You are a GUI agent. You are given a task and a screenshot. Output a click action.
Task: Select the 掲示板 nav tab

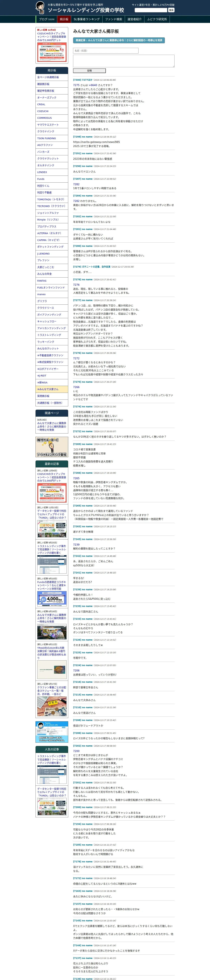pos(64,19)
